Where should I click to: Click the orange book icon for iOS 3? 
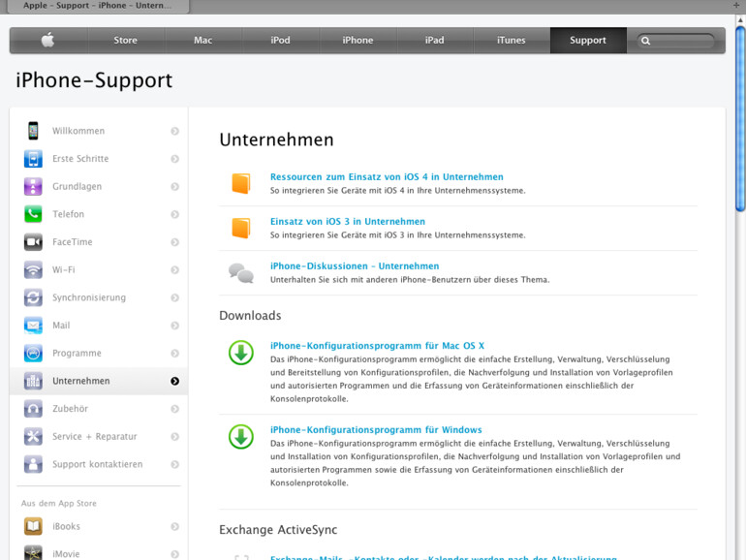coord(241,228)
